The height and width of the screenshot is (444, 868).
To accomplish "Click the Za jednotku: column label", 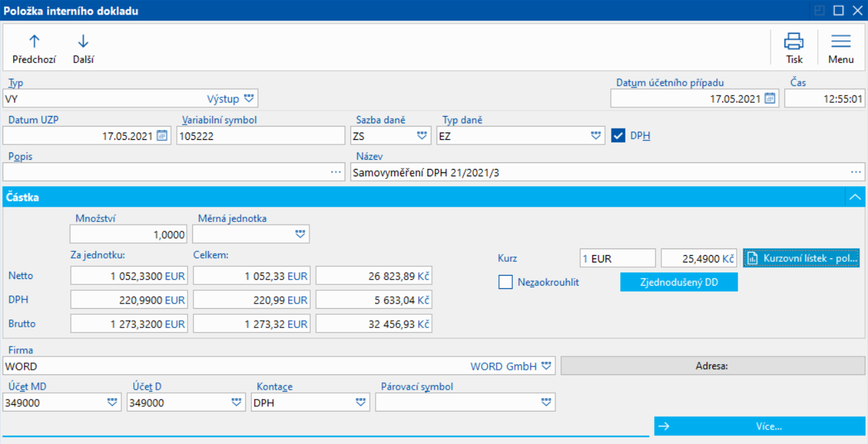I will pos(98,255).
